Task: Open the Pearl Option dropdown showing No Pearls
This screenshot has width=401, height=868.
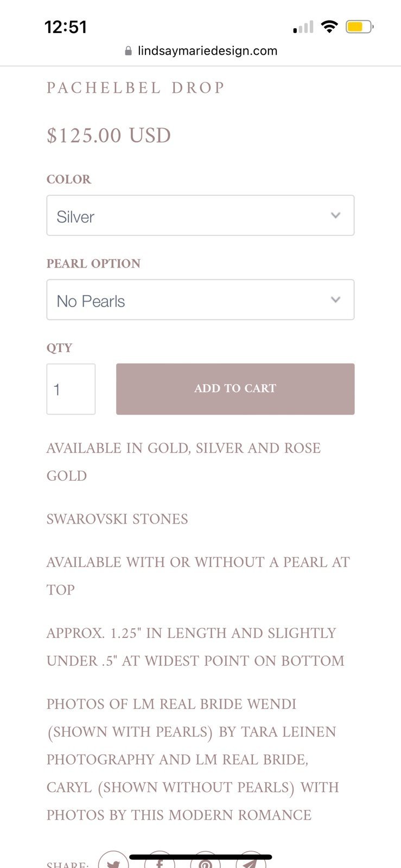Action: pos(200,299)
